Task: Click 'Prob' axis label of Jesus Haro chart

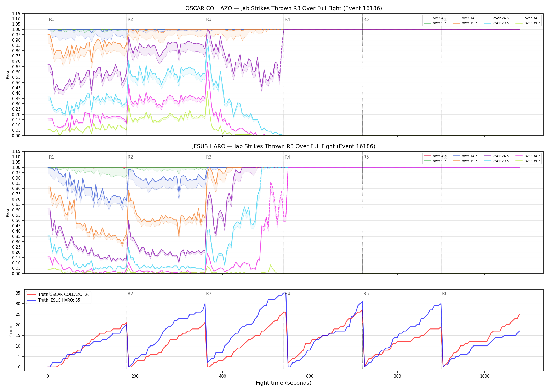Action: [x=8, y=213]
